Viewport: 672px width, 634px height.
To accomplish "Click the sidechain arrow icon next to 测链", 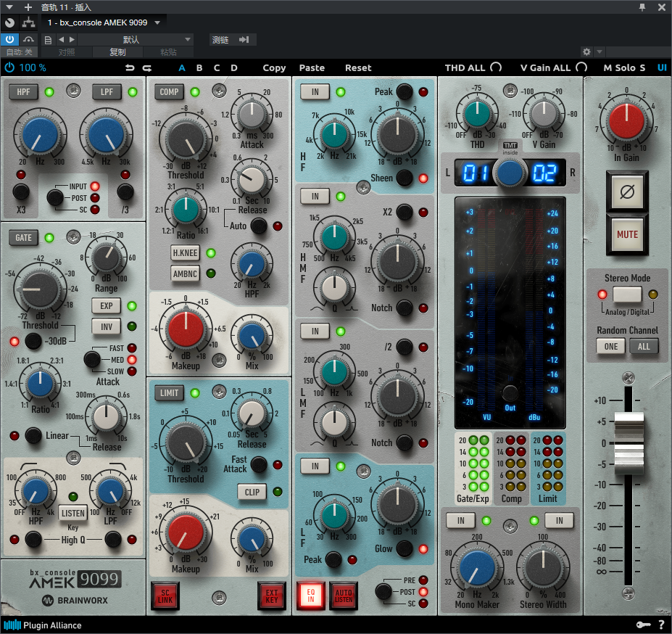I will [244, 39].
